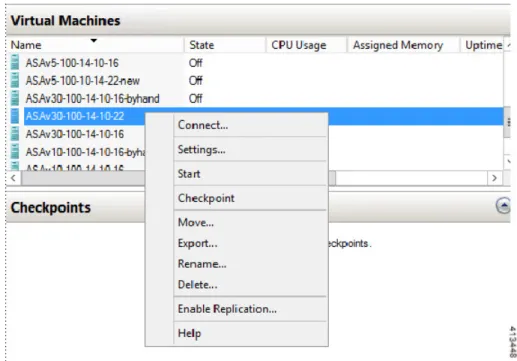The height and width of the screenshot is (361, 517).
Task: Open Help from the context menu
Action: pos(190,333)
